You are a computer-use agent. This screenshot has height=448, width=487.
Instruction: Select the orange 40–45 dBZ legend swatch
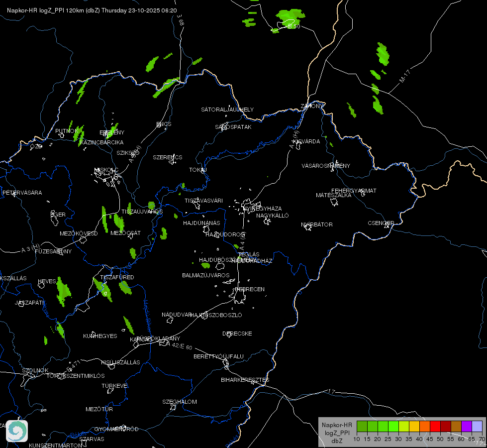click(425, 426)
